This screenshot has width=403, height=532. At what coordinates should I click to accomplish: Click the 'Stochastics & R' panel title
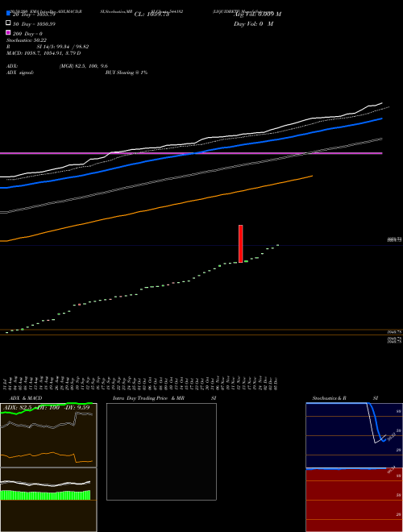(x=329, y=398)
